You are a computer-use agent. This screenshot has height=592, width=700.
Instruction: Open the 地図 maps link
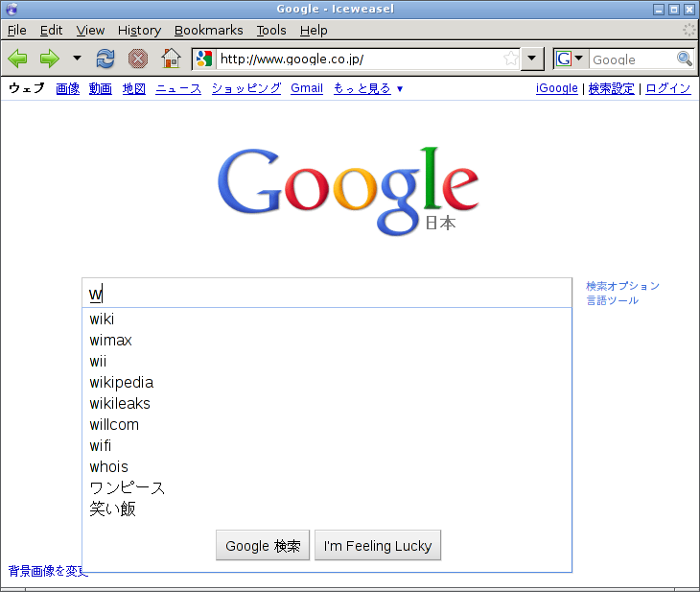click(x=134, y=88)
